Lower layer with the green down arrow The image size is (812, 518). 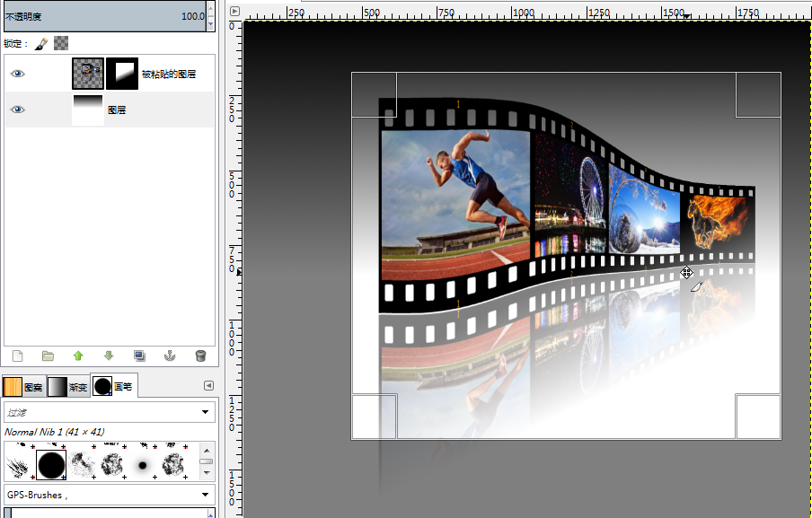[x=108, y=356]
